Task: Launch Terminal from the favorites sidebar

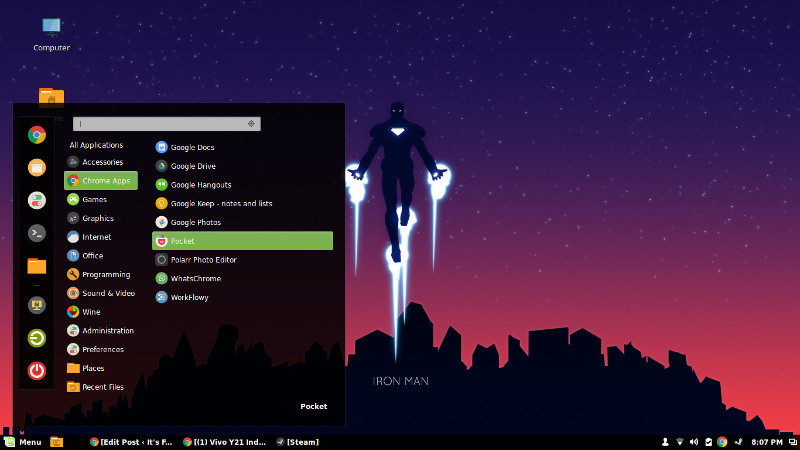Action: click(x=37, y=233)
